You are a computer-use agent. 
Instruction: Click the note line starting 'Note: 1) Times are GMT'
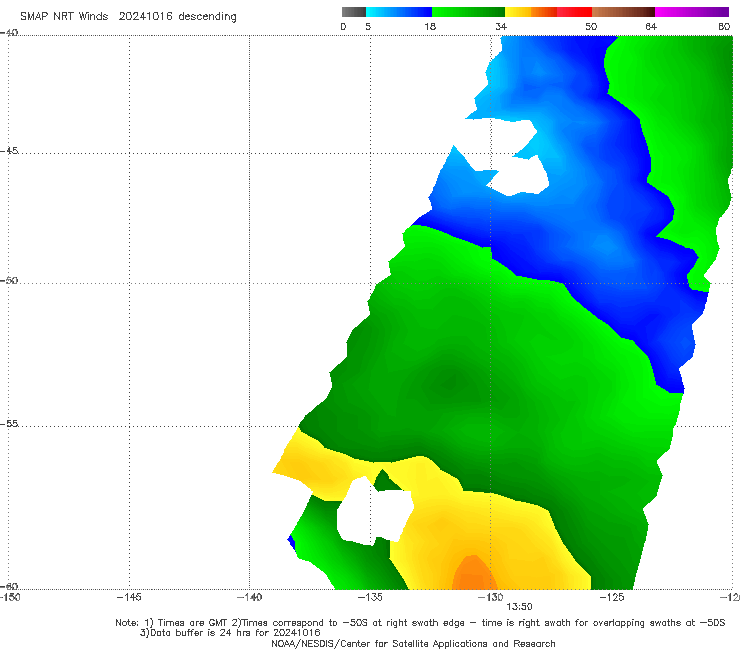coord(420,623)
